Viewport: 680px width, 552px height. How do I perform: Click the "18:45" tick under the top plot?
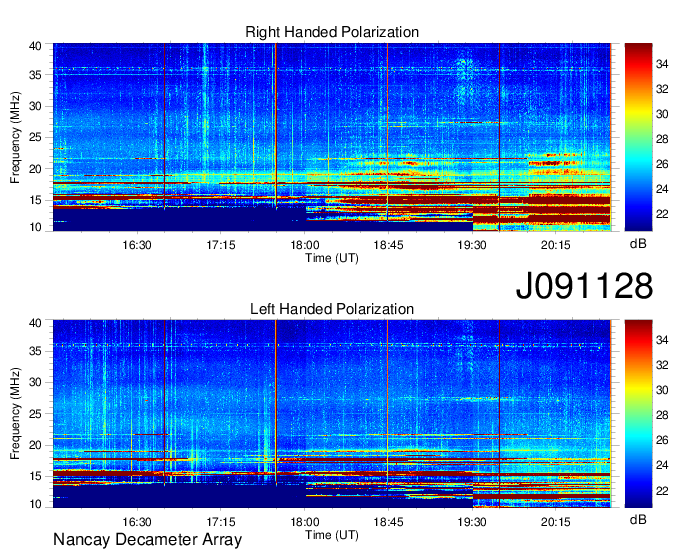[388, 245]
